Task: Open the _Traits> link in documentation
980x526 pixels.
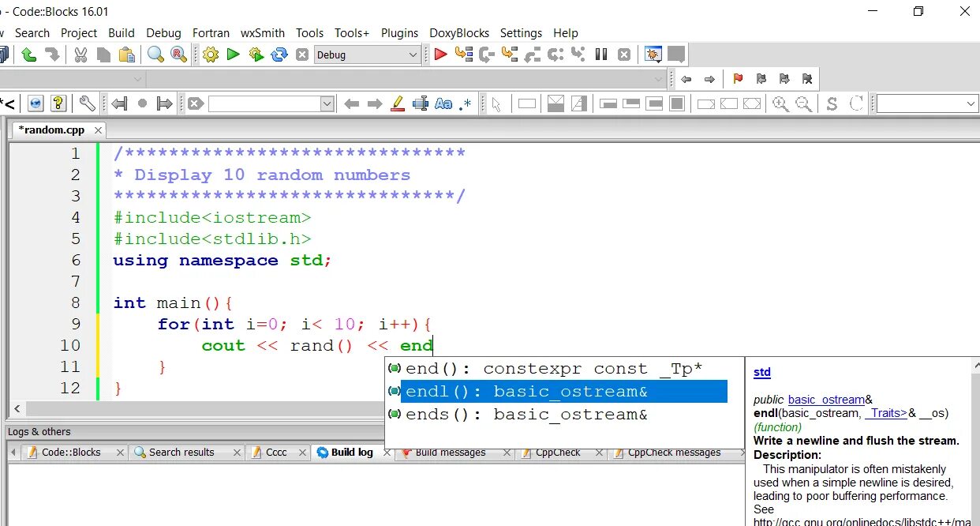Action: 885,413
